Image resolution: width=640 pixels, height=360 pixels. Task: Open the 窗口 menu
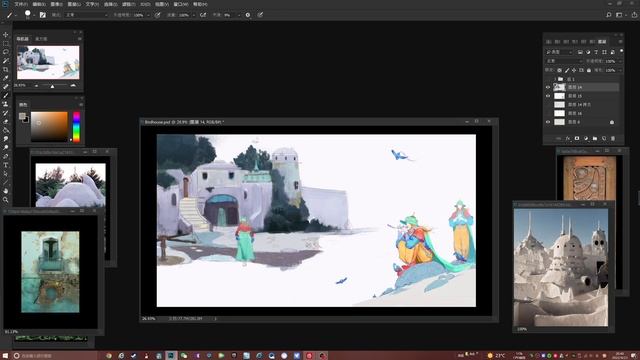181,4
